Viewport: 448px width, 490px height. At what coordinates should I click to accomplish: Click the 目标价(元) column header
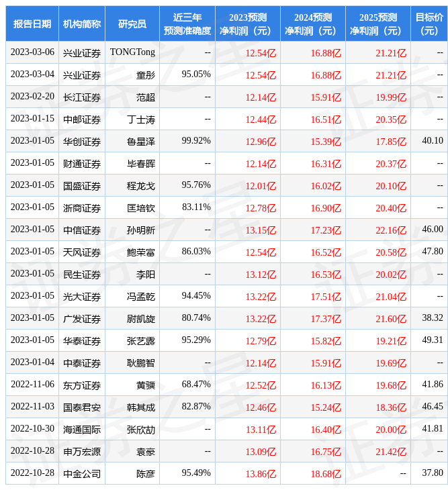429,23
